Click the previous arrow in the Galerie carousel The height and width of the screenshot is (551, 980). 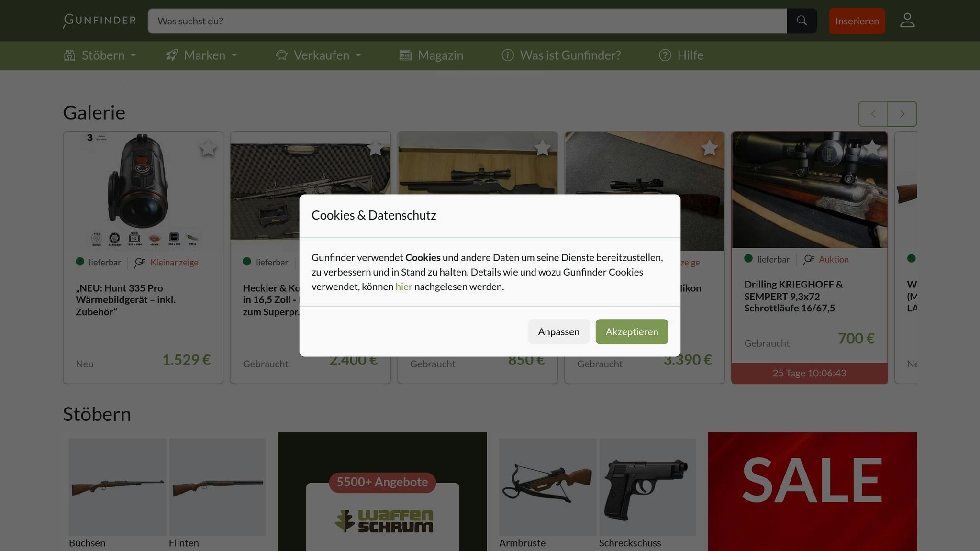click(873, 114)
